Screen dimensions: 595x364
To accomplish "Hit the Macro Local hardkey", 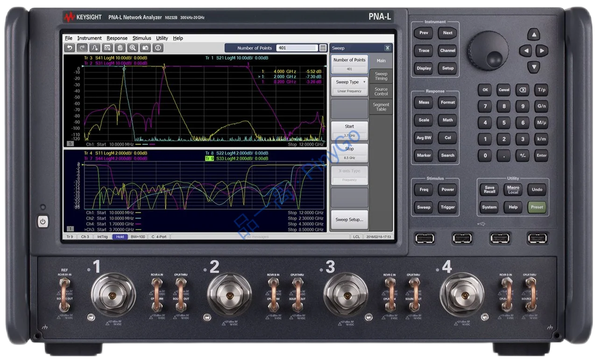I will tap(513, 189).
